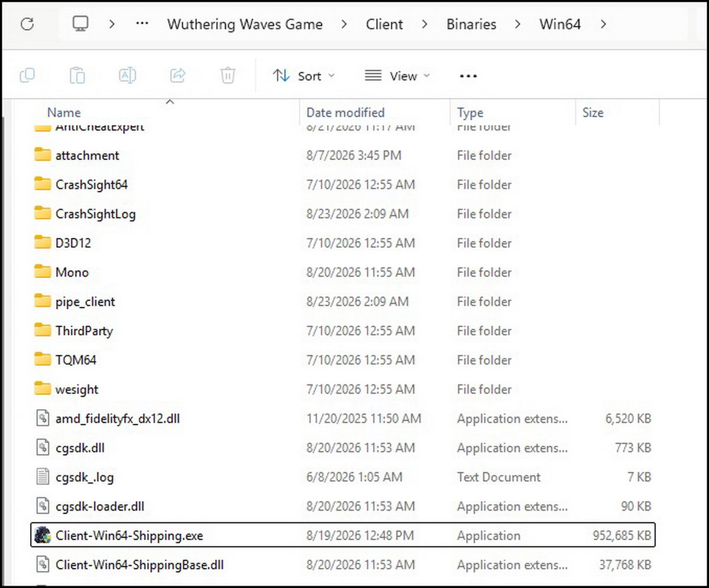Select the TQM64 folder icon

point(43,360)
